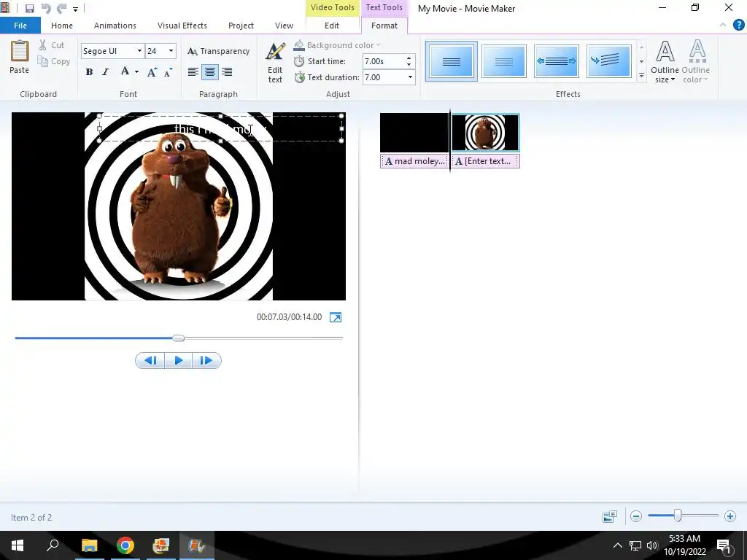Click the Previous frame button
The height and width of the screenshot is (560, 747).
tap(150, 360)
